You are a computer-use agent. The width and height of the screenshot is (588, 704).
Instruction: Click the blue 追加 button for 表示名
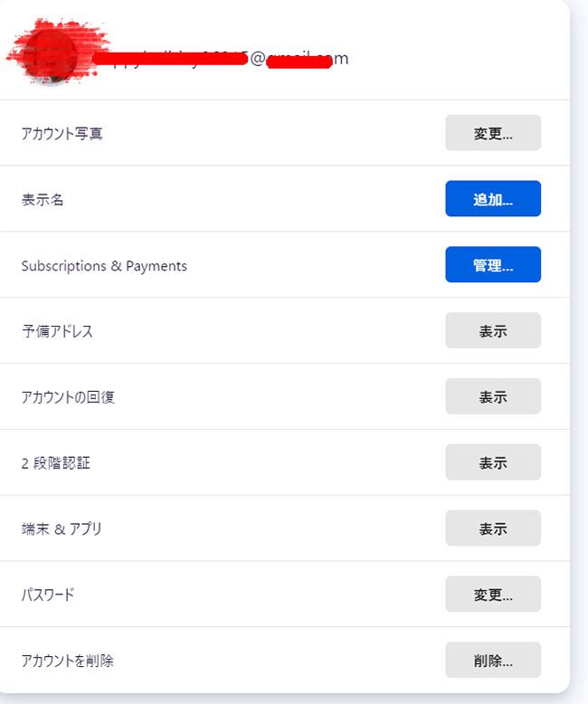(493, 198)
